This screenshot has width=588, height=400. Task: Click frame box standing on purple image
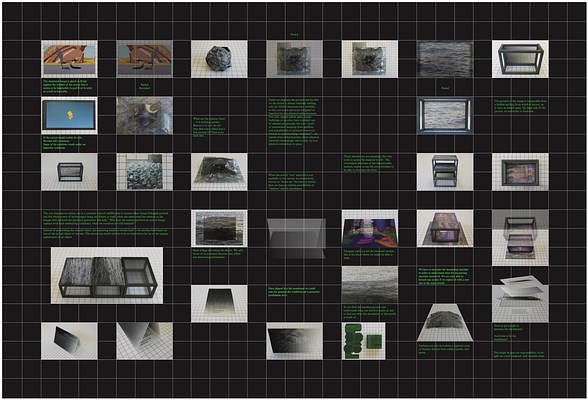[x=445, y=228]
